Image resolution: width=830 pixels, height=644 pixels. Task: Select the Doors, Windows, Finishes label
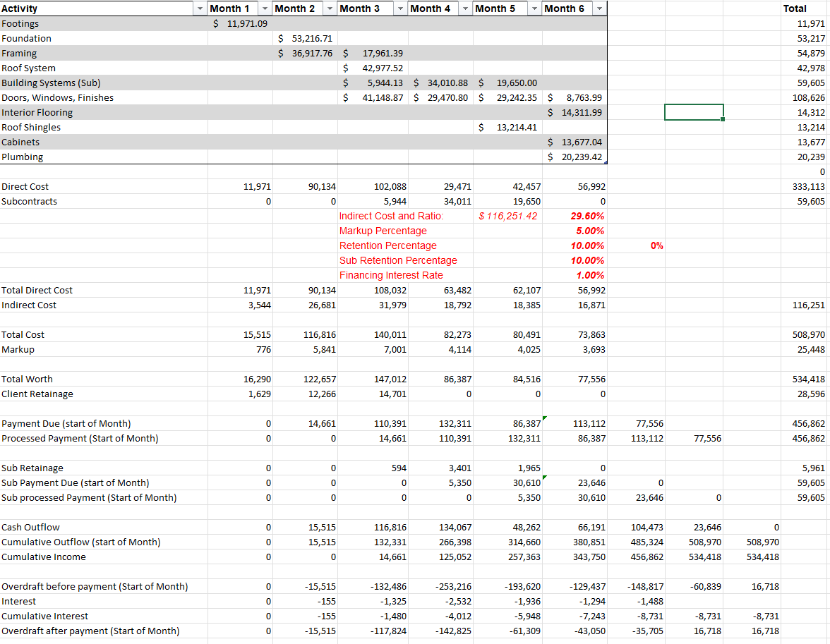click(58, 97)
